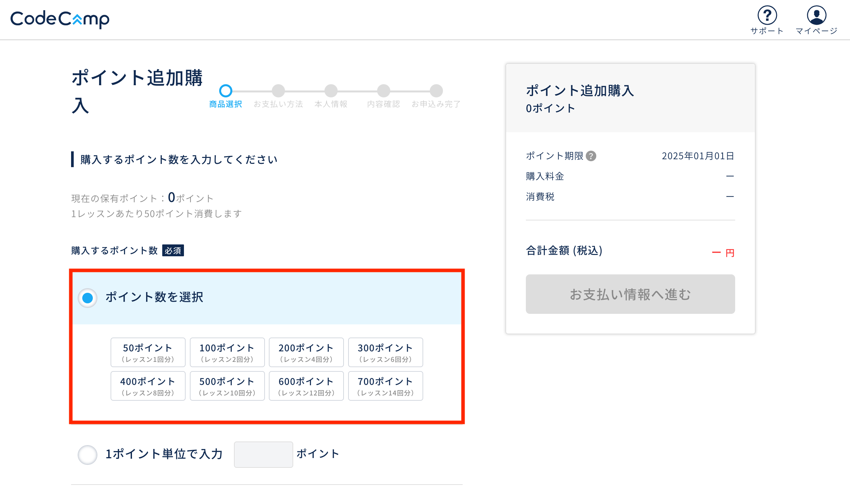Pick the 200ポイント lesson package
850x504 pixels.
click(x=306, y=352)
